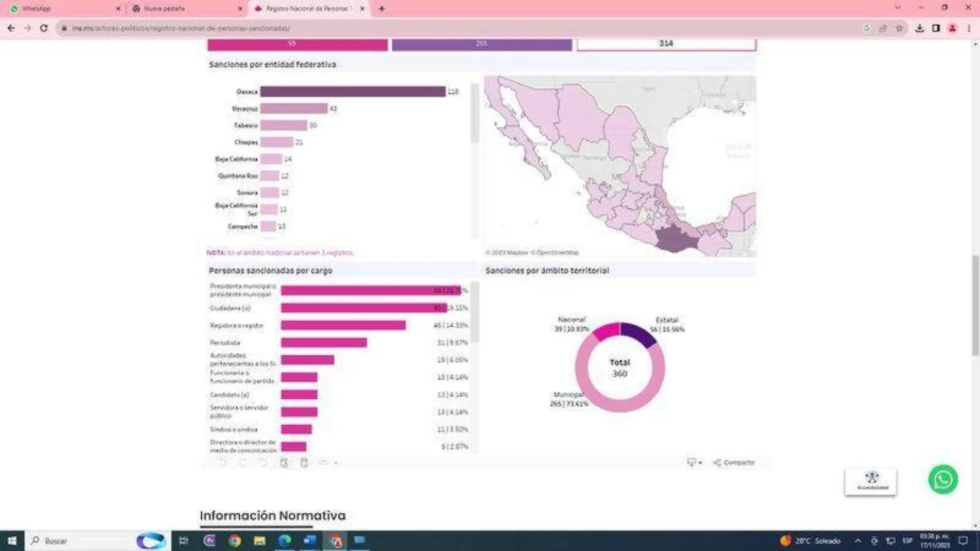Open the Accesibilidad widget button

(x=871, y=482)
